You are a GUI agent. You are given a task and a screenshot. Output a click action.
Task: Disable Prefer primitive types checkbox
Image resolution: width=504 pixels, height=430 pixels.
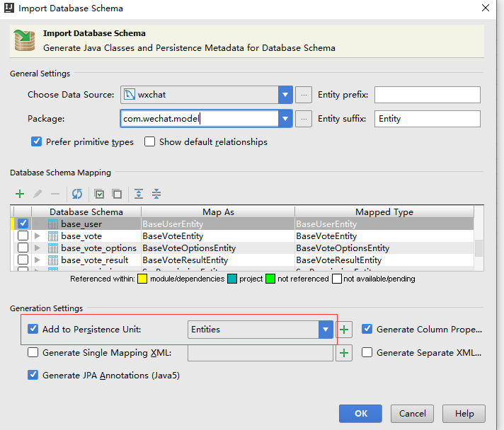pos(37,141)
